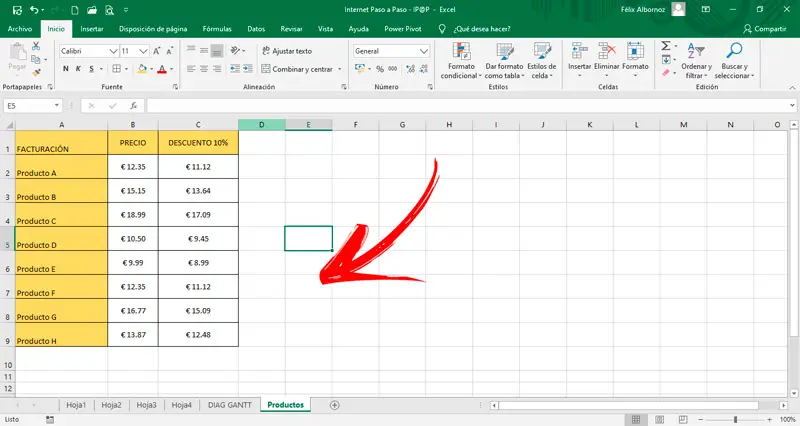800x426 pixels.
Task: Toggle bold formatting (N)
Action: 66,69
